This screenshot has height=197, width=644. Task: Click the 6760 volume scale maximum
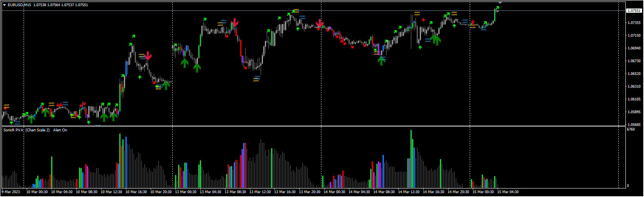(x=631, y=129)
